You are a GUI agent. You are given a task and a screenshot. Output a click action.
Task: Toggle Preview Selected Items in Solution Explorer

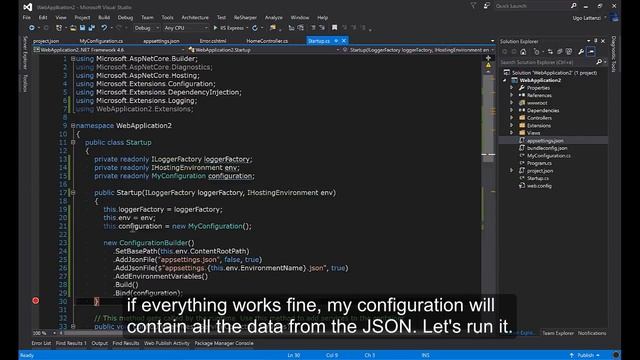pos(591,52)
